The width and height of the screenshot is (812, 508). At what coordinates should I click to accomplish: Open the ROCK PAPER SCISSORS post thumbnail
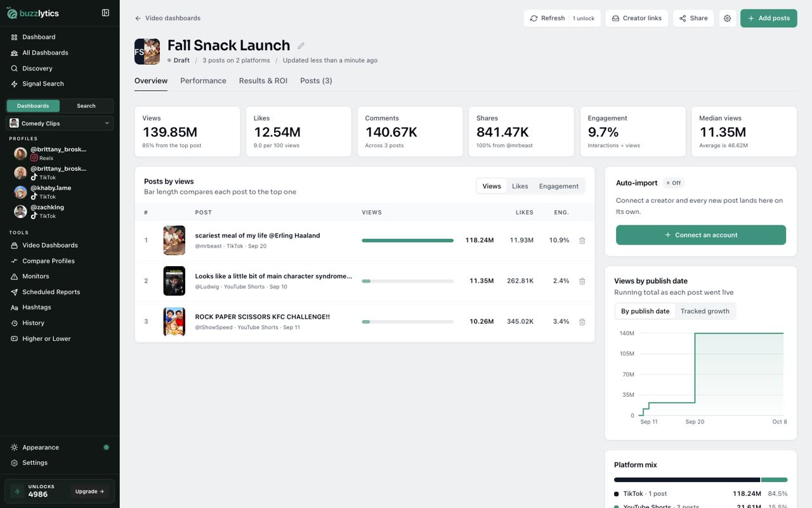tap(174, 322)
